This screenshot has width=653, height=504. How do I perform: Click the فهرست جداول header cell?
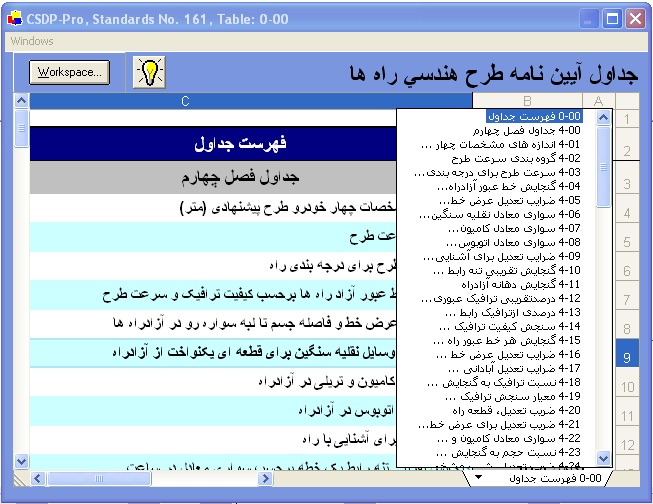click(x=213, y=144)
